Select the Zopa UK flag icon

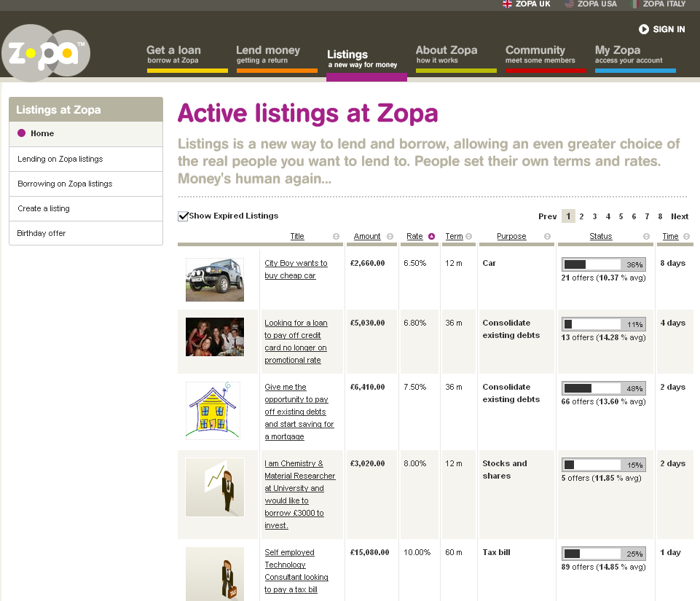[x=507, y=4]
